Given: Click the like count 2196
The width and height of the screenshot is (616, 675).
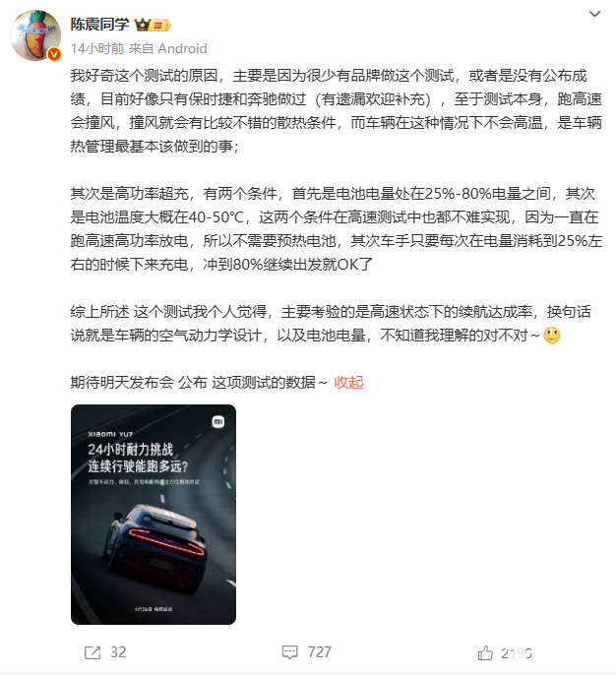Looking at the screenshot, I should (517, 653).
